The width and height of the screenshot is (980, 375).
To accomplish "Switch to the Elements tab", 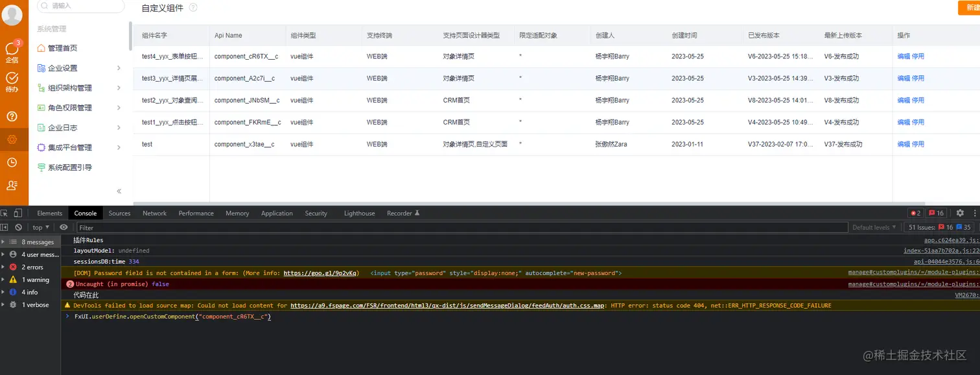I will (x=50, y=213).
